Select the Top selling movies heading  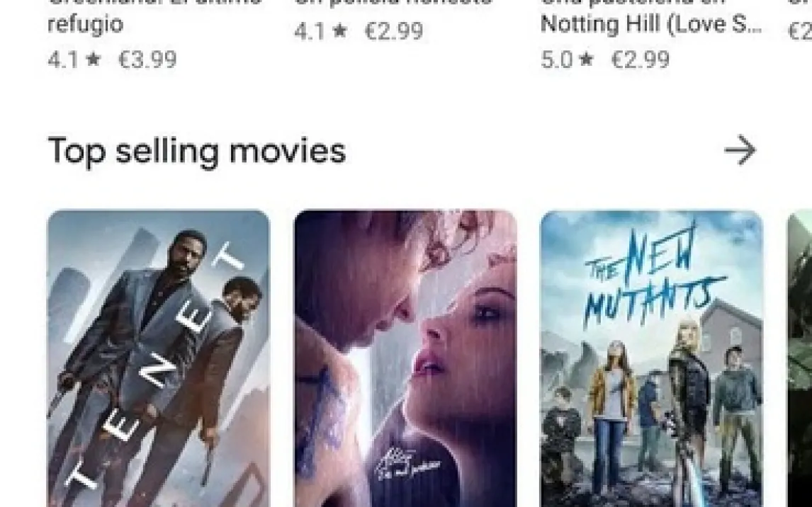[x=197, y=151]
